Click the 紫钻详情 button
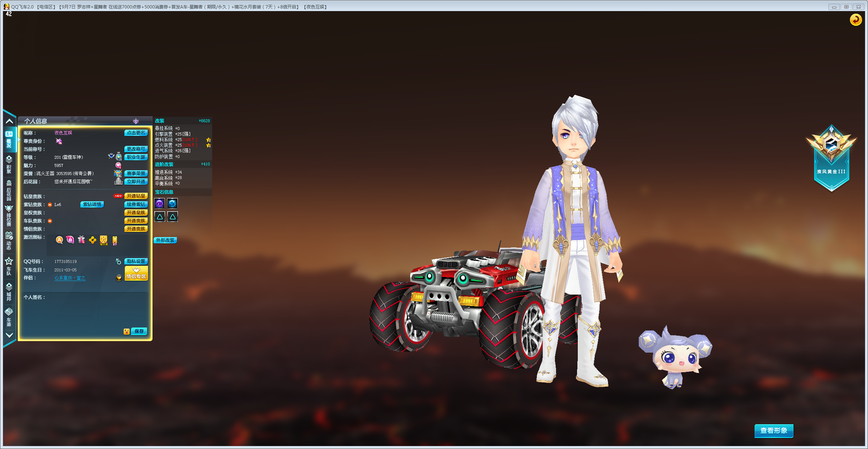 92,205
